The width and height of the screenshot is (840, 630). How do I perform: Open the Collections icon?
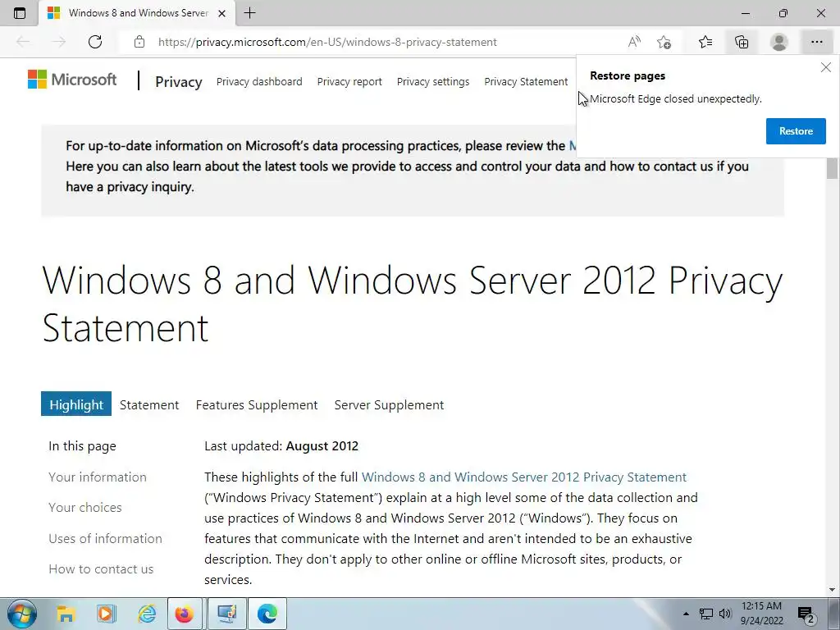click(742, 42)
